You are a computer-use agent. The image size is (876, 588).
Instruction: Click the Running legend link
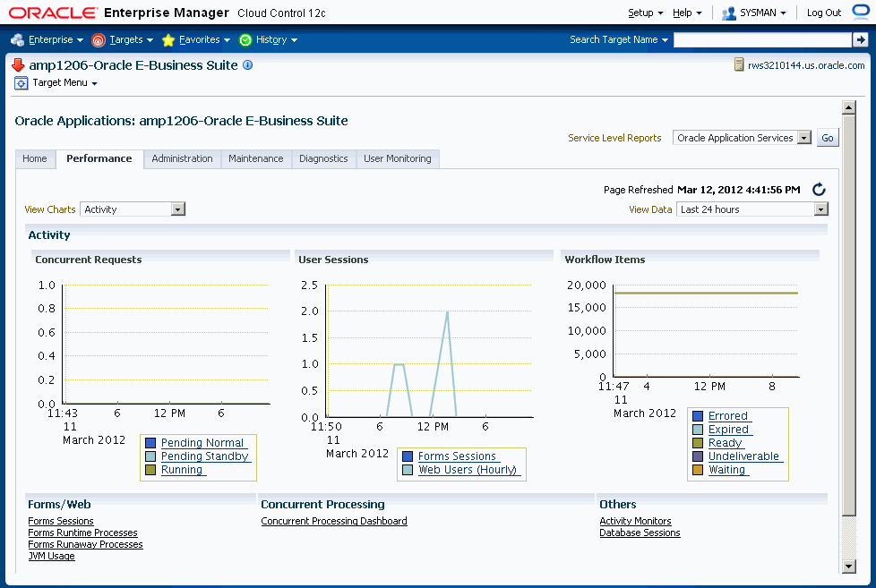(x=184, y=470)
